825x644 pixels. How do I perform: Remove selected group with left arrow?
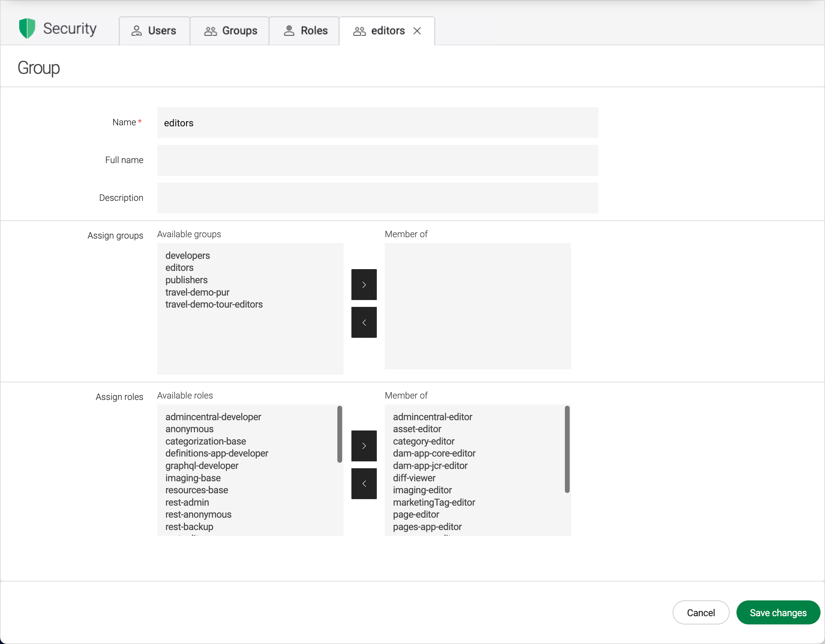tap(364, 322)
